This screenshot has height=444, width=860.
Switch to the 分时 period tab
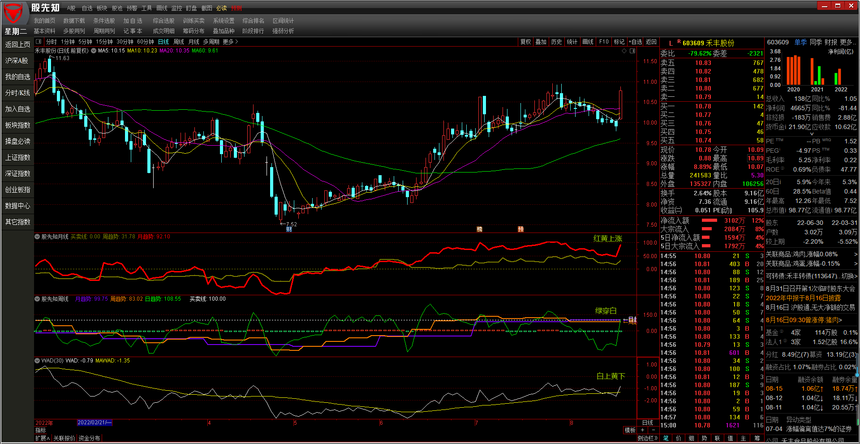[x=51, y=42]
